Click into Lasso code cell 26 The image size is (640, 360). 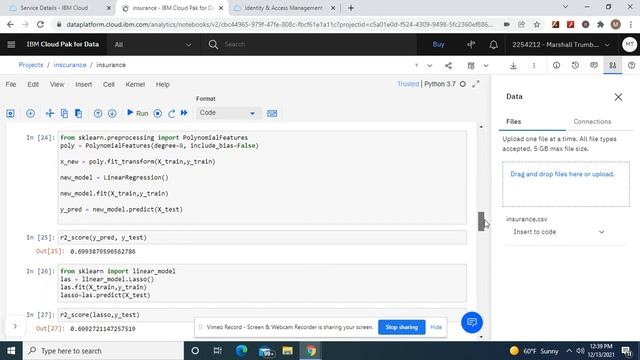pyautogui.click(x=262, y=283)
